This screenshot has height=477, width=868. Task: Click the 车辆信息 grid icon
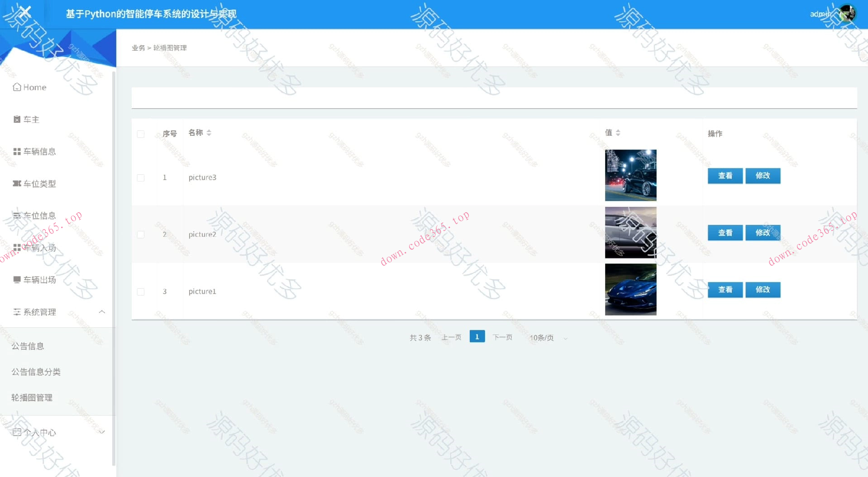pos(17,152)
